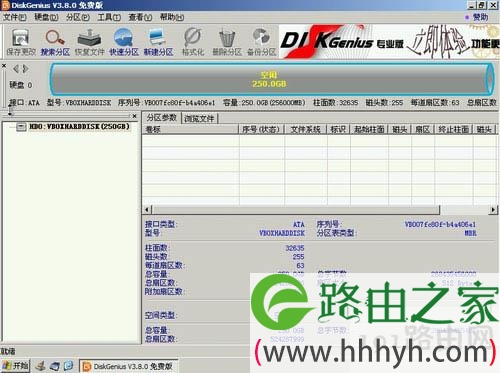
Task: Select the 搜索分区 search partition tool
Action: (55, 42)
